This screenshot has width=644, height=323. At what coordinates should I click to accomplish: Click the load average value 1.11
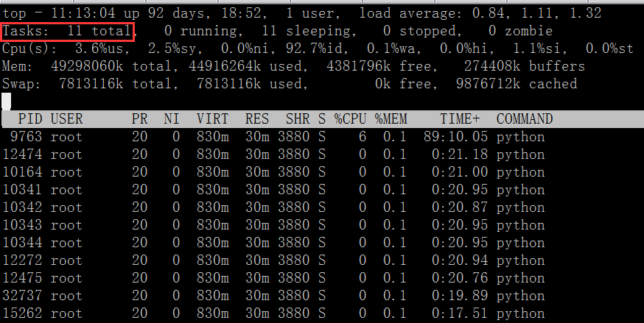536,13
